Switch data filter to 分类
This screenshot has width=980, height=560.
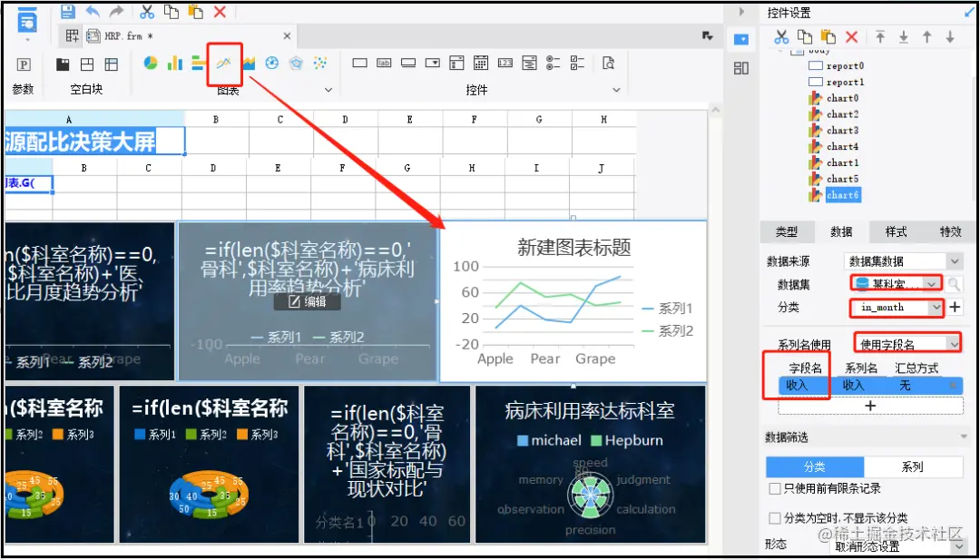(815, 467)
